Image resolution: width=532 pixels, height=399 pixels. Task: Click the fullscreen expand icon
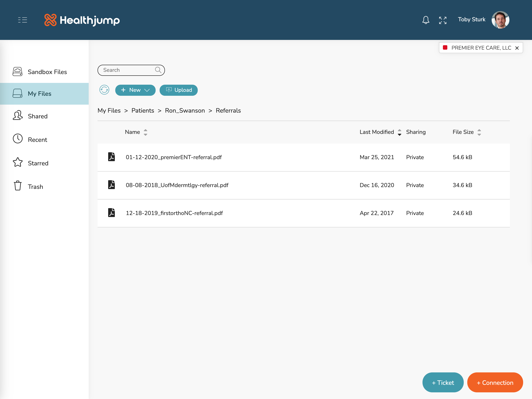click(443, 20)
